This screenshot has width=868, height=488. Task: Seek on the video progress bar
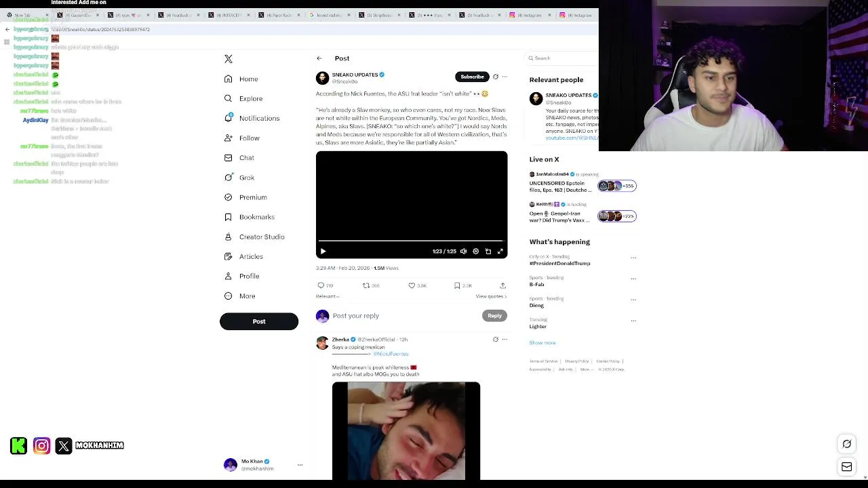[x=412, y=241]
